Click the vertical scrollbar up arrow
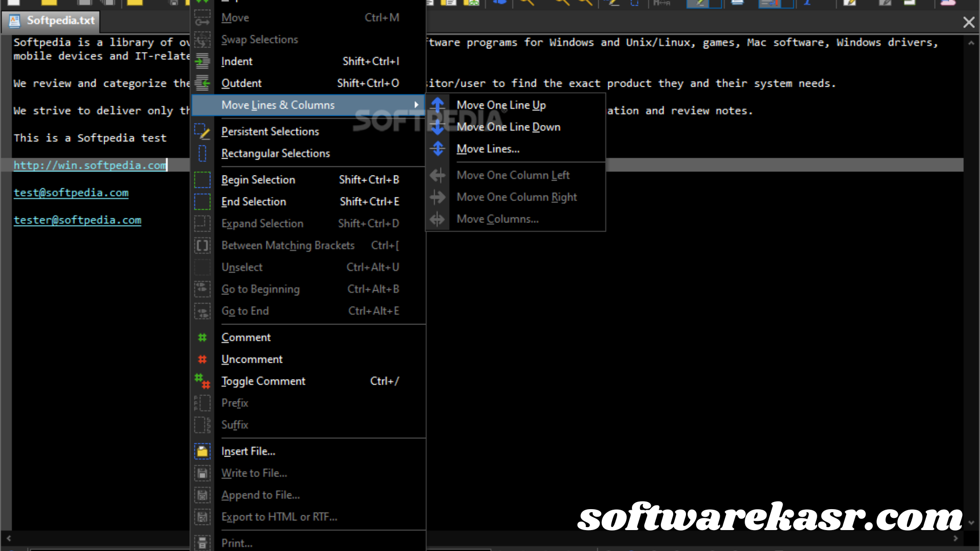 click(x=971, y=43)
